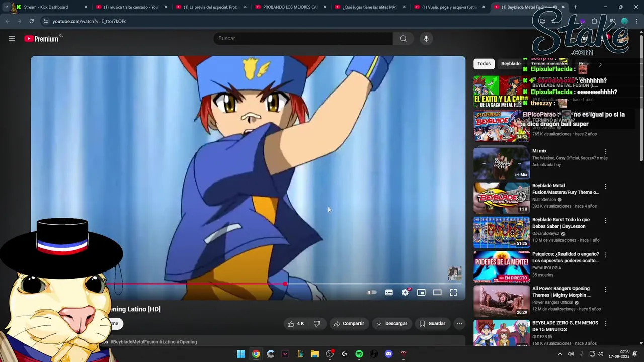Like the video with 4 K likes
The image size is (644, 362).
point(296,324)
